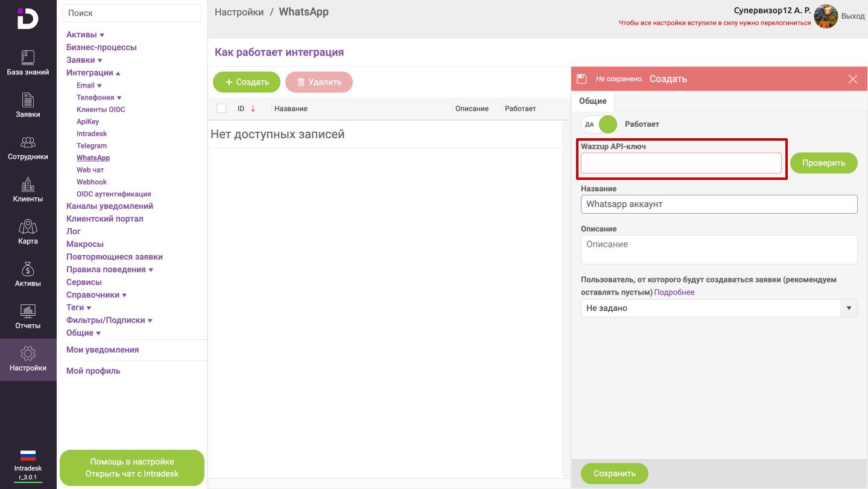Screen dimensions: 868x489
Task: Open the Карта section
Action: [x=28, y=232]
